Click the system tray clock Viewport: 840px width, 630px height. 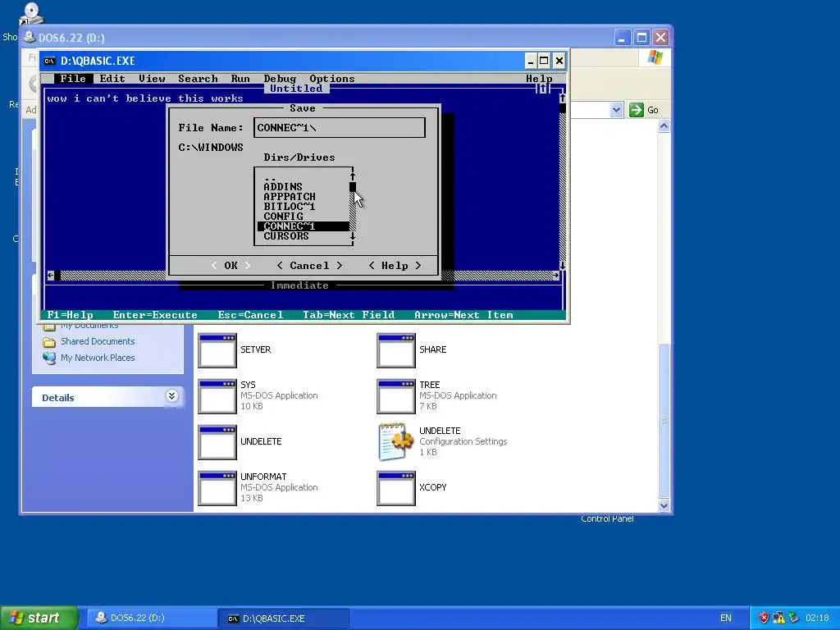[x=817, y=619]
